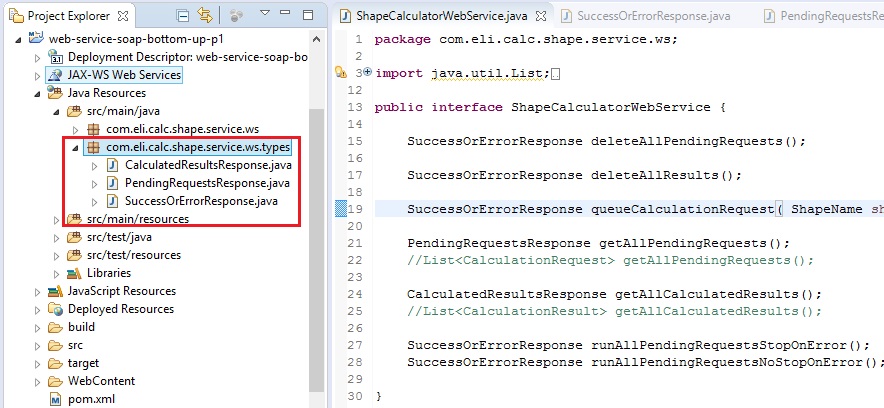Close the Project Explorer tab
Viewport: 884px width, 408px height.
click(x=123, y=16)
